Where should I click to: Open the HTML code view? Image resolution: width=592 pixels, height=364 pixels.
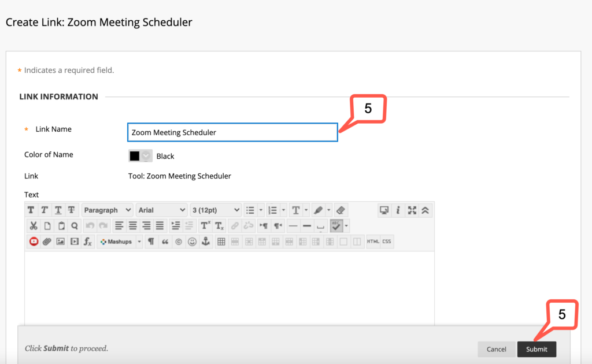[x=373, y=242]
